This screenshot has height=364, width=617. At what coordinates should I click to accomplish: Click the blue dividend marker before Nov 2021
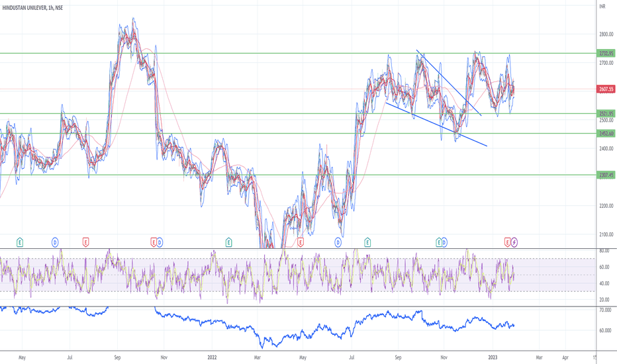tap(160, 242)
